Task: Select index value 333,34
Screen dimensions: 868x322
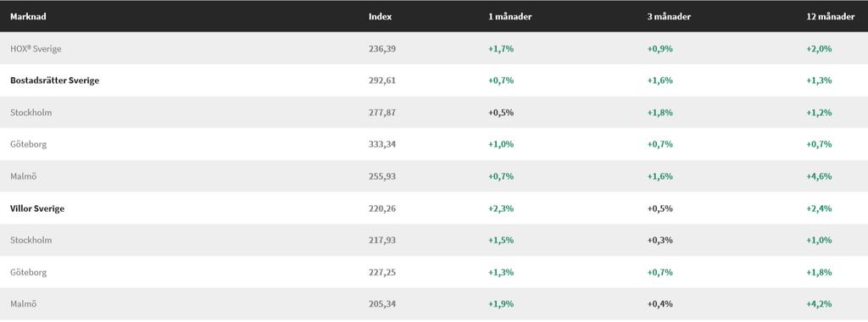Action: tap(382, 144)
